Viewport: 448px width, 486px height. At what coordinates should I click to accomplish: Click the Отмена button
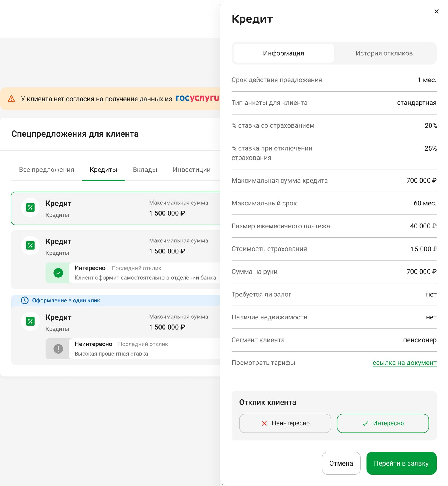[x=341, y=463]
